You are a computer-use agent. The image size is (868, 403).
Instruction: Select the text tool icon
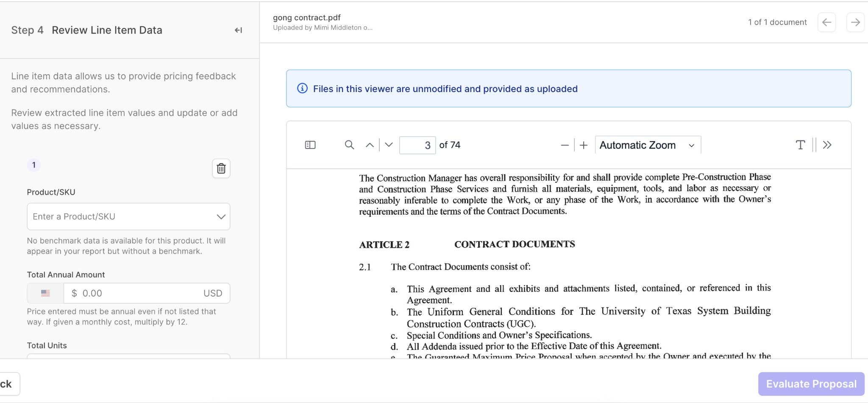[x=800, y=145]
